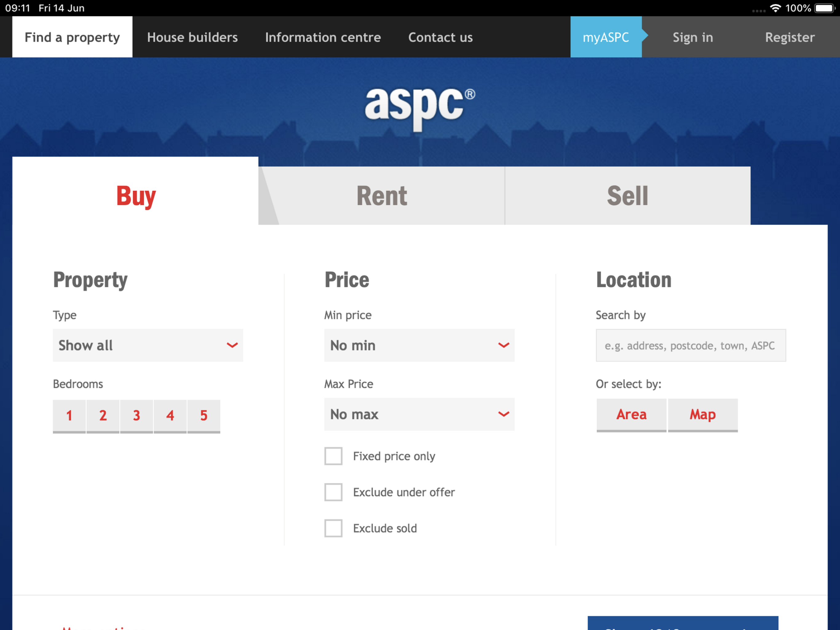Image resolution: width=840 pixels, height=630 pixels.
Task: Expand the Min price dropdown
Action: pyautogui.click(x=420, y=345)
